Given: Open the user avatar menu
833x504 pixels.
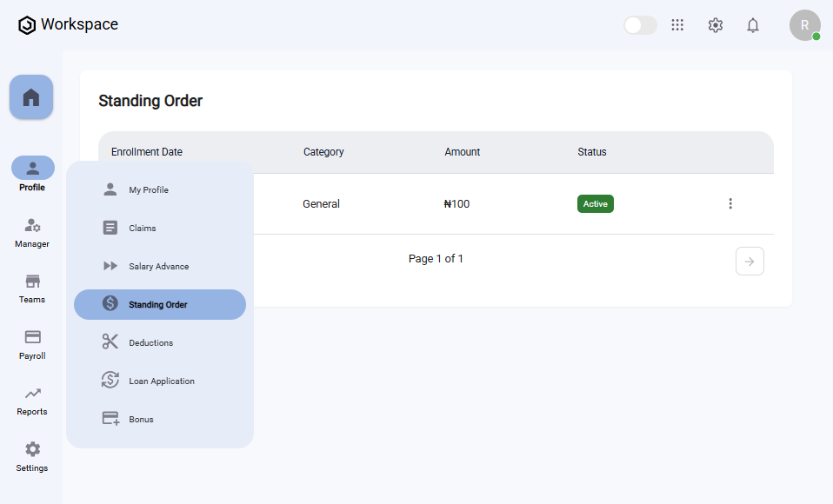Looking at the screenshot, I should [x=804, y=25].
